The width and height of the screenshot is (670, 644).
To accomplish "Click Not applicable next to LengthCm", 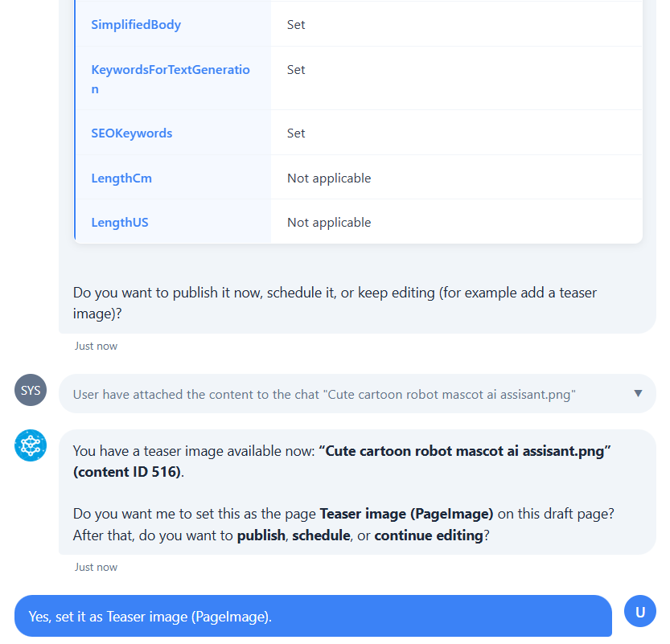I will [x=329, y=178].
